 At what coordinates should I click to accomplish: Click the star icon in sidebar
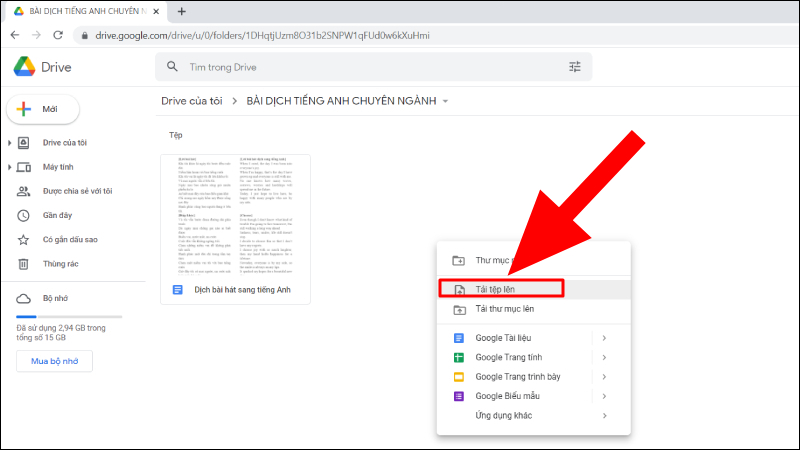pos(23,239)
